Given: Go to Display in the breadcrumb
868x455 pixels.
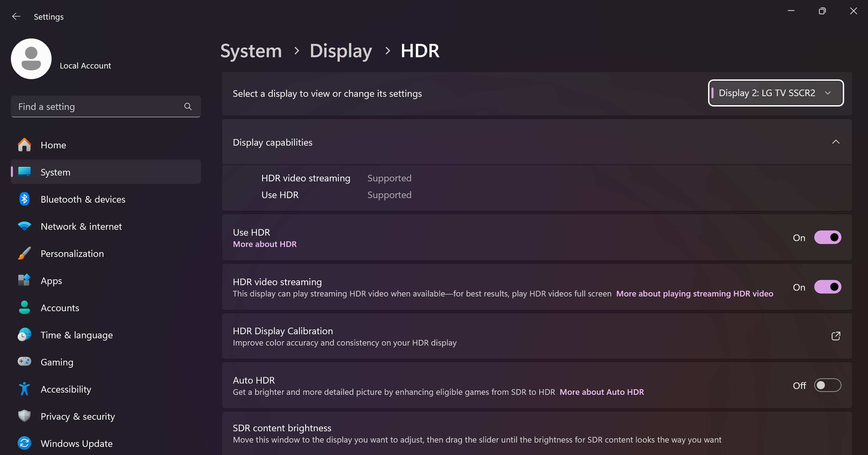Looking at the screenshot, I should point(341,51).
